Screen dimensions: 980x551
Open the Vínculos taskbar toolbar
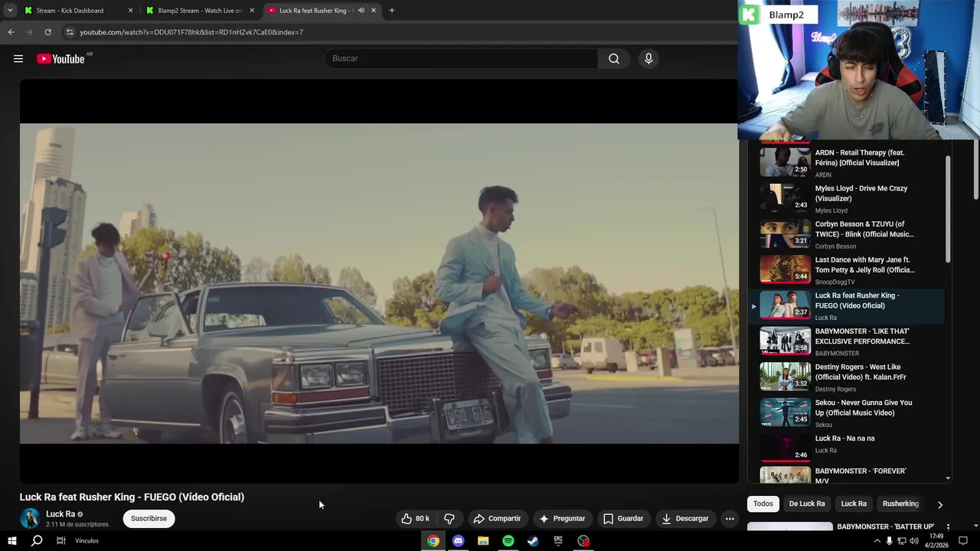click(x=87, y=541)
